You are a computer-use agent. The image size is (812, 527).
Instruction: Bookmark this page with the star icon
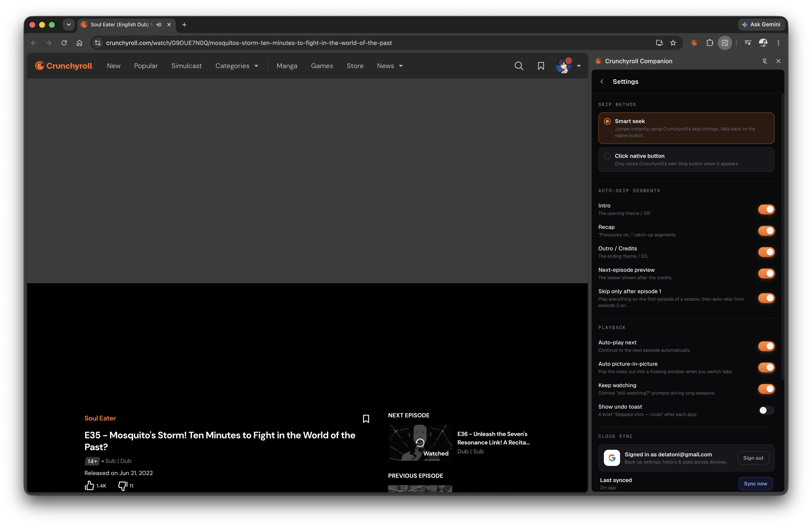673,43
